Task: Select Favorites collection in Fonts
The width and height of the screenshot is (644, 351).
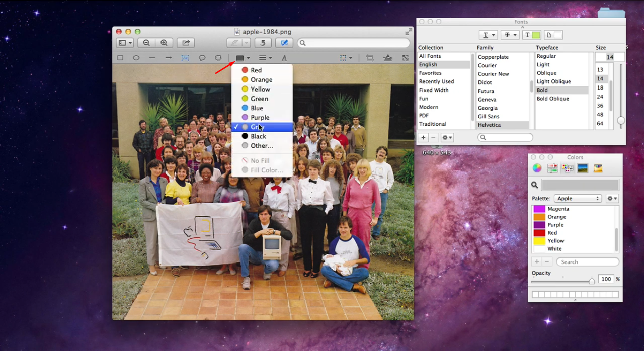Action: tap(445, 73)
